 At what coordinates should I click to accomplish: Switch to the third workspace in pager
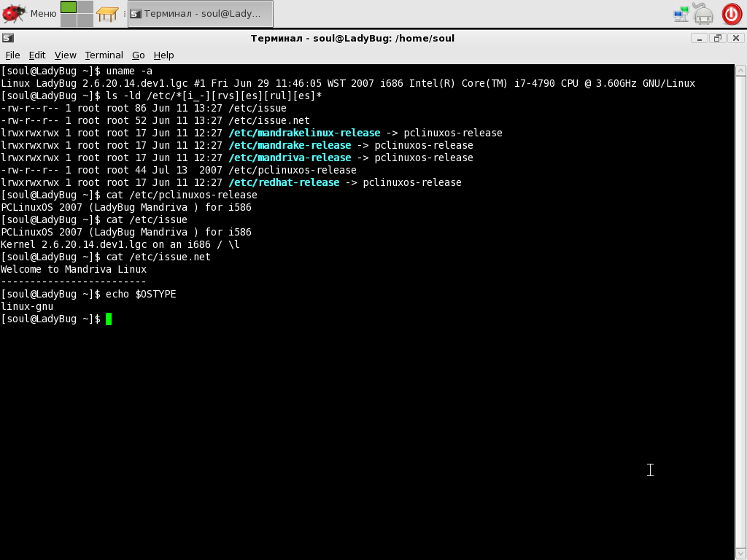(x=69, y=20)
